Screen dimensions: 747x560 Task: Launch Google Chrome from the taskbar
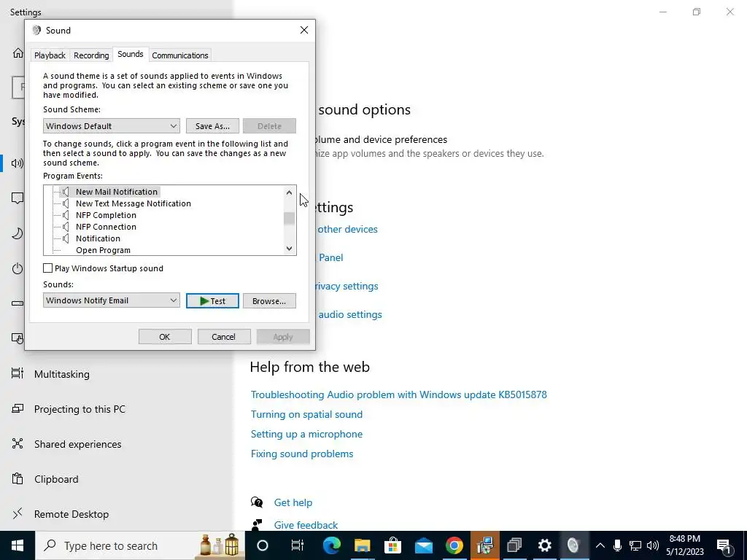point(454,545)
